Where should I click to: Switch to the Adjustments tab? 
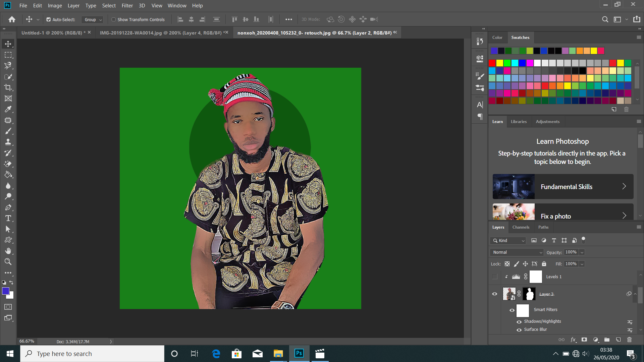tap(547, 122)
